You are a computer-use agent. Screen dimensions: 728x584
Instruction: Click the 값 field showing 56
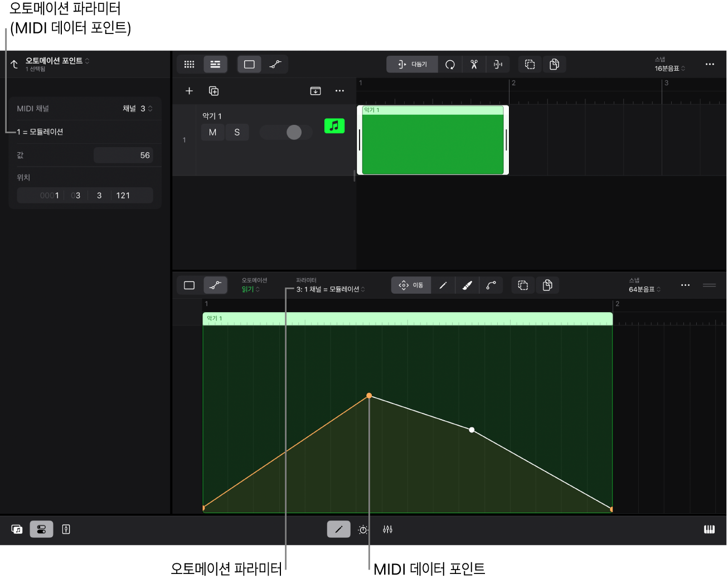point(123,155)
